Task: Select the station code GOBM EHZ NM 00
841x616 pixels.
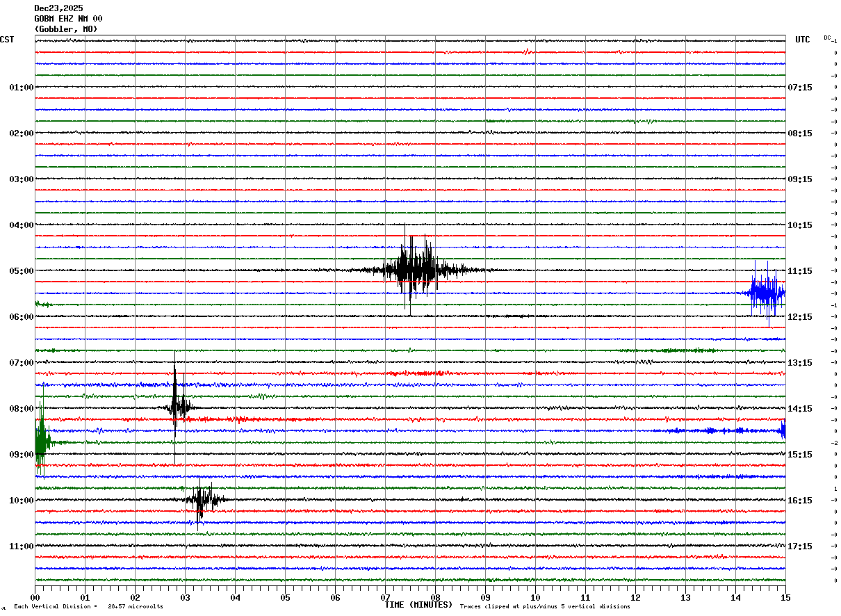Action: point(68,19)
